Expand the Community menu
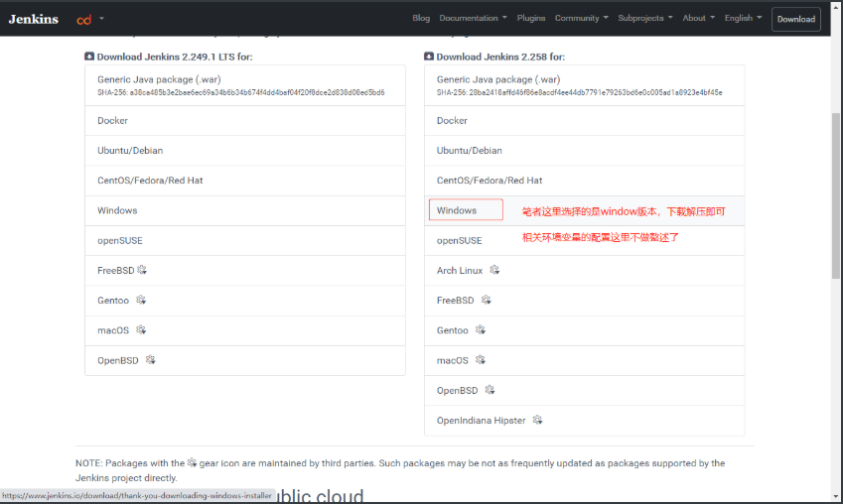Screen dimensions: 843x504 tap(582, 18)
